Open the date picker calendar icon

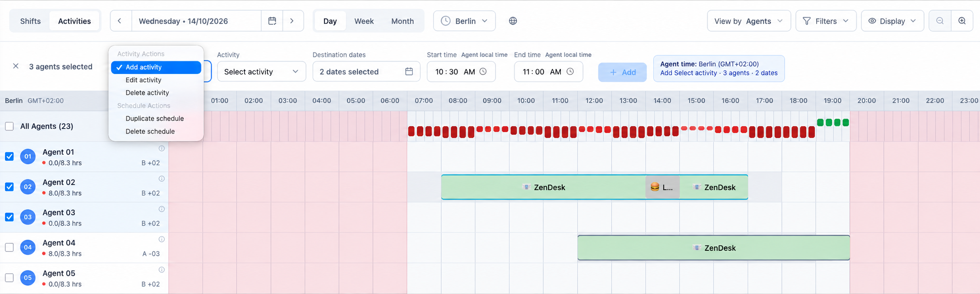click(272, 21)
